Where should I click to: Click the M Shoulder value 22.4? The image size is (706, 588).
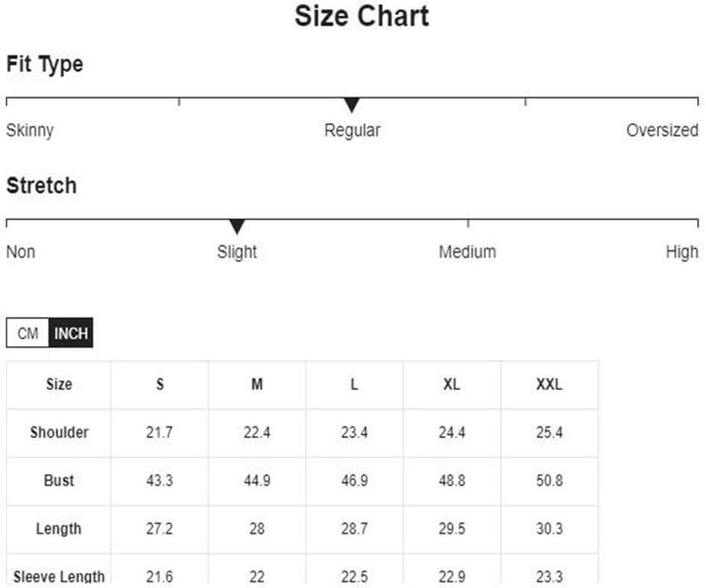point(257,433)
